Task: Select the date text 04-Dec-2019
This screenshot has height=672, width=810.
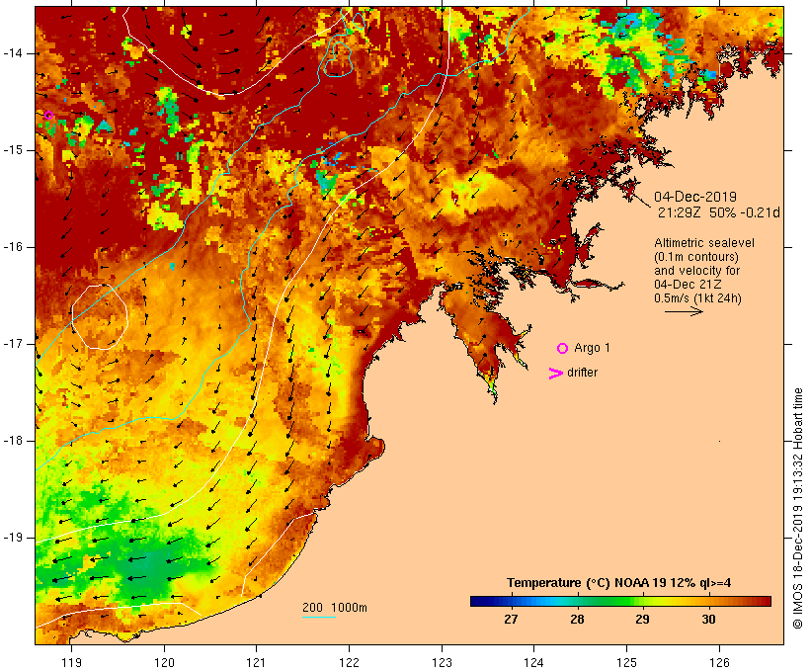Action: [x=695, y=197]
